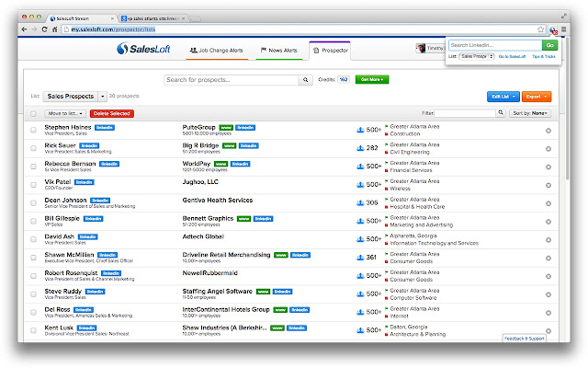Click Staffing Angel Software www badge
This screenshot has height=368, width=588.
coord(263,292)
